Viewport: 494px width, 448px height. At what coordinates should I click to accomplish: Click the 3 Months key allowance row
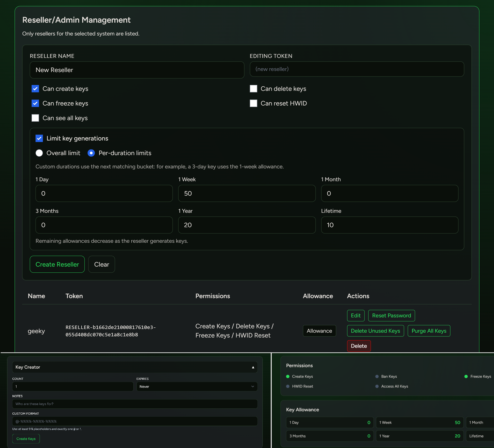pyautogui.click(x=330, y=436)
